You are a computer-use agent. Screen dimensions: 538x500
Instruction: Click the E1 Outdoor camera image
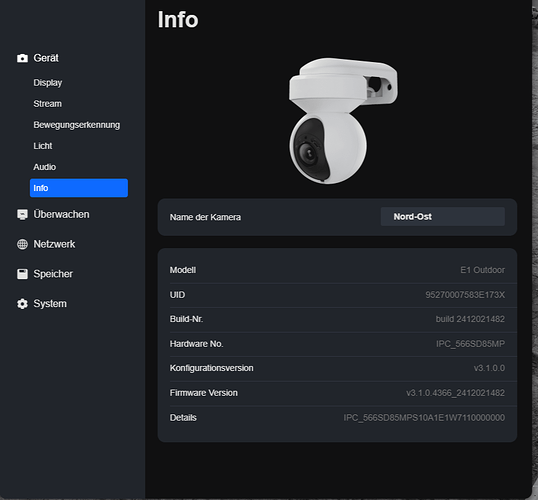coord(343,121)
